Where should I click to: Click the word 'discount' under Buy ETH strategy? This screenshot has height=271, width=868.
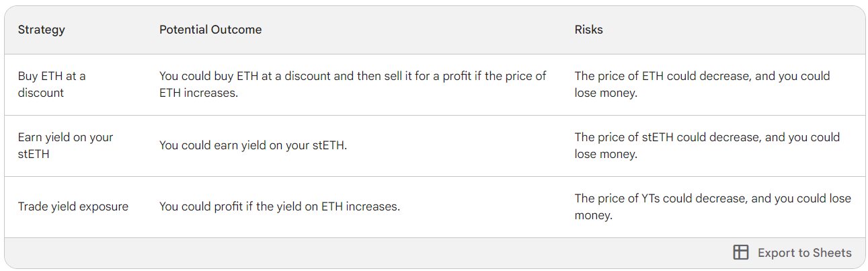[x=41, y=93]
